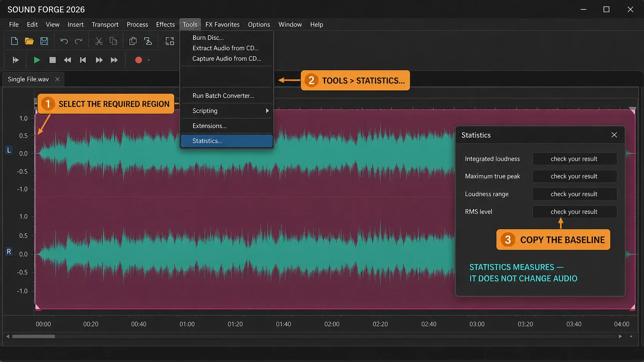Switch to the Single File.wav tab
644x362 pixels.
click(28, 79)
